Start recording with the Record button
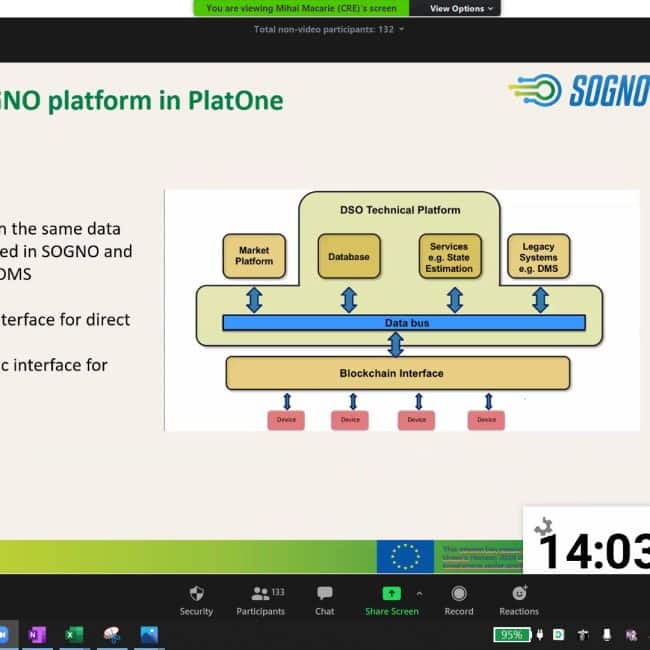Viewport: 650px width, 650px height. (459, 601)
